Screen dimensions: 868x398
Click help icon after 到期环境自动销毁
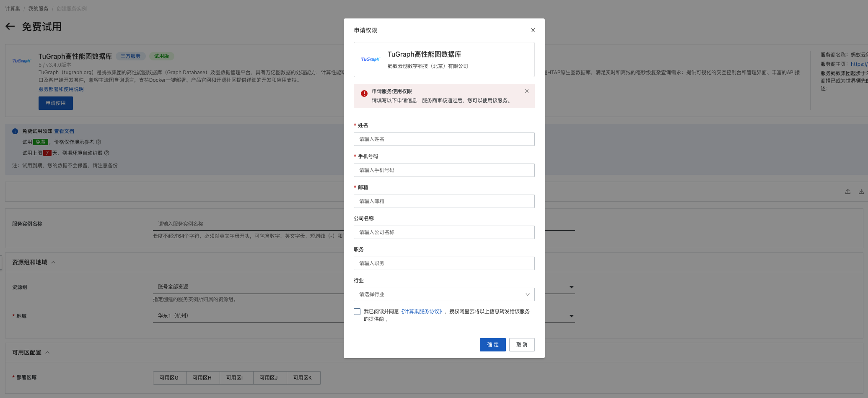[x=106, y=153]
